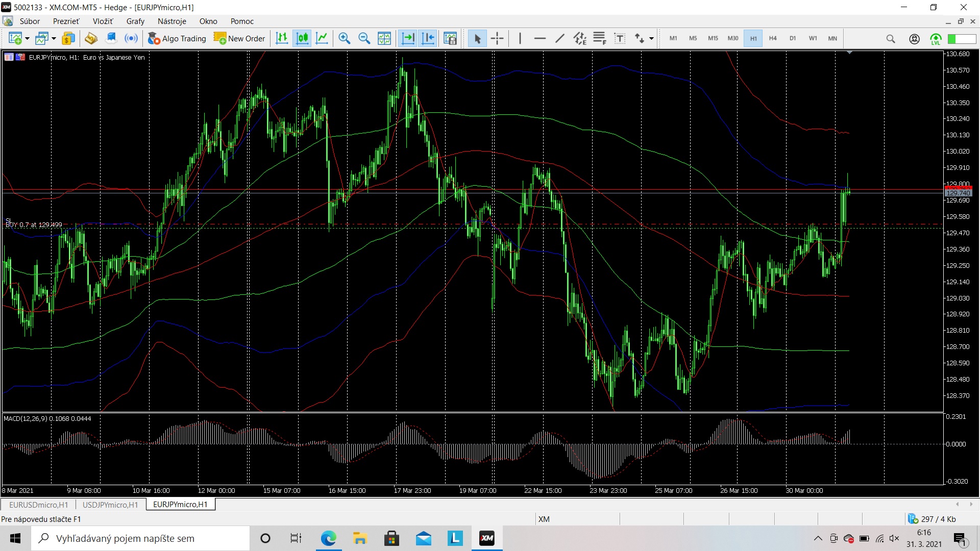Draw a vertical line
Image resolution: width=980 pixels, height=551 pixels.
tap(520, 38)
